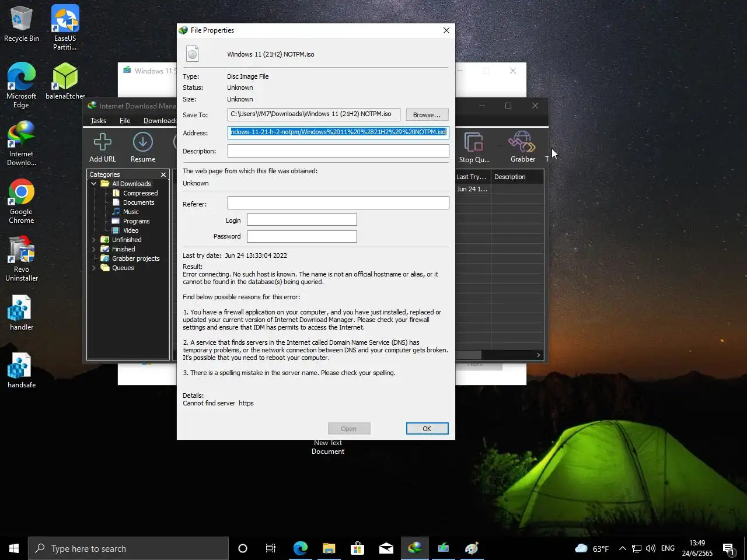
Task: Open the volume icon in system tray
Action: tap(651, 548)
